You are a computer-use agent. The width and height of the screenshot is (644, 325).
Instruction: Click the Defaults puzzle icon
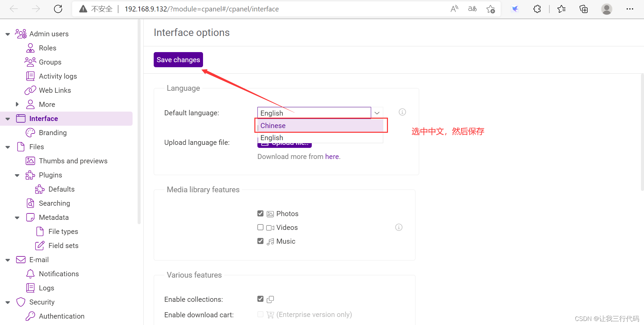point(40,189)
